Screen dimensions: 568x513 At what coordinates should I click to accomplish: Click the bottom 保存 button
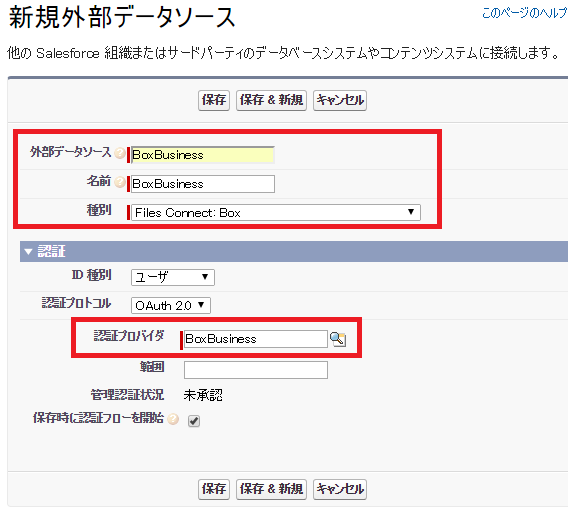(214, 489)
